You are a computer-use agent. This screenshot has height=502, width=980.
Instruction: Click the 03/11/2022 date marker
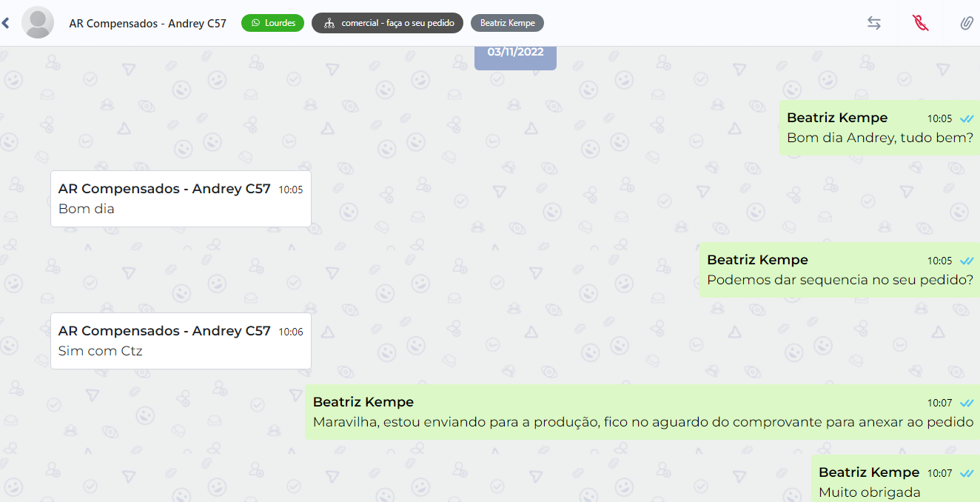tap(515, 53)
